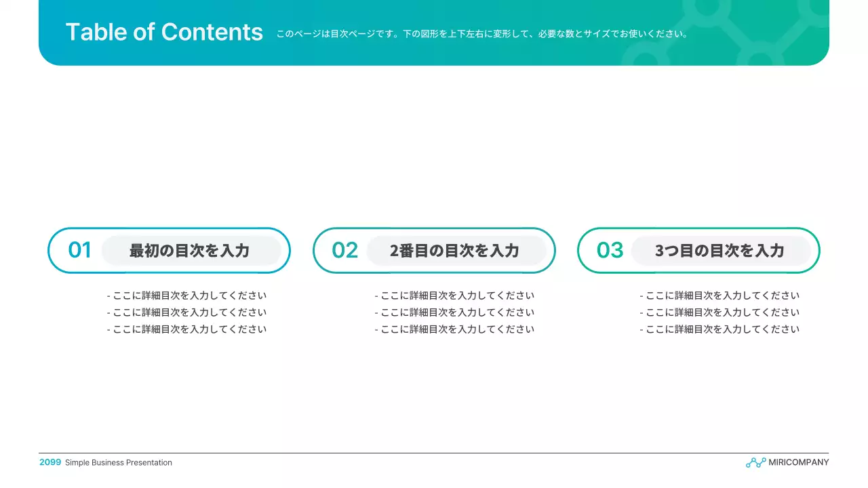868x488 pixels.
Task: Select the green '02' number marker
Action: coord(344,250)
